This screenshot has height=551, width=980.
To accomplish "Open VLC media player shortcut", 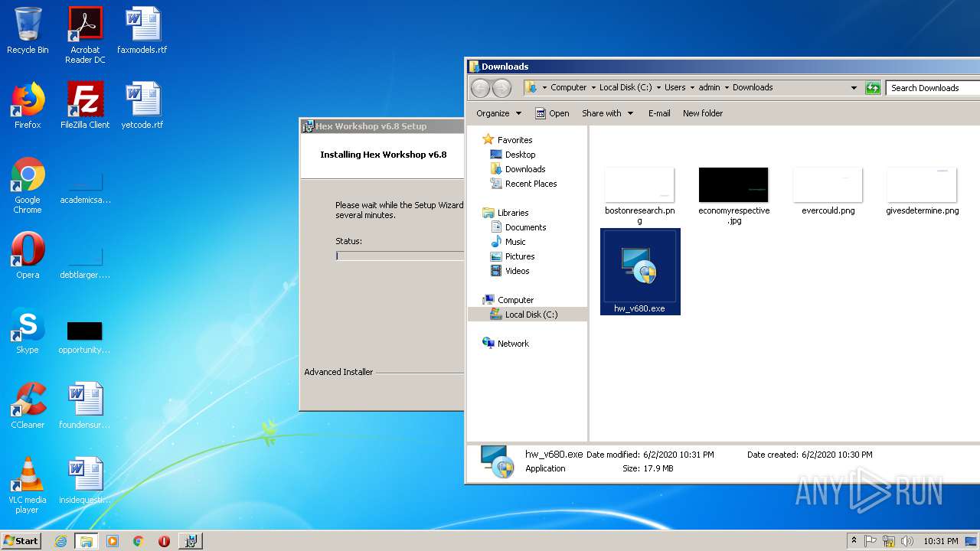I will point(28,485).
